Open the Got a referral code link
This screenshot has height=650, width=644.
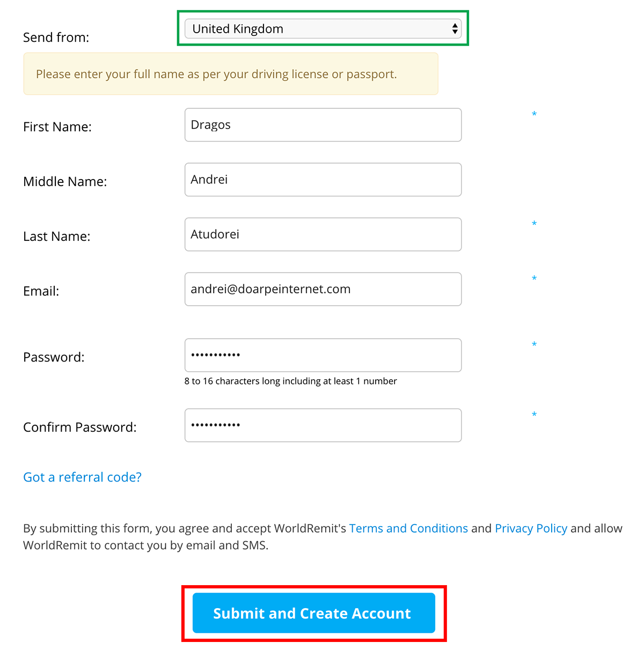coord(83,477)
